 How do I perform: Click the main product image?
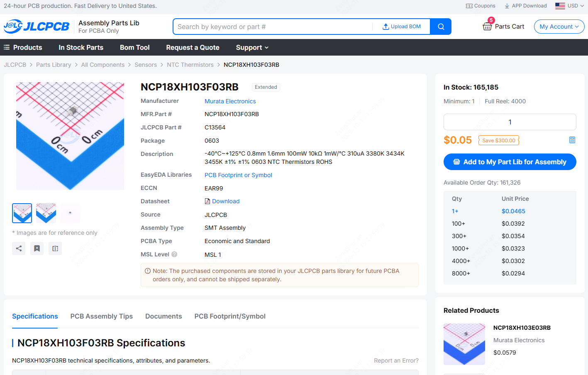pos(70,136)
